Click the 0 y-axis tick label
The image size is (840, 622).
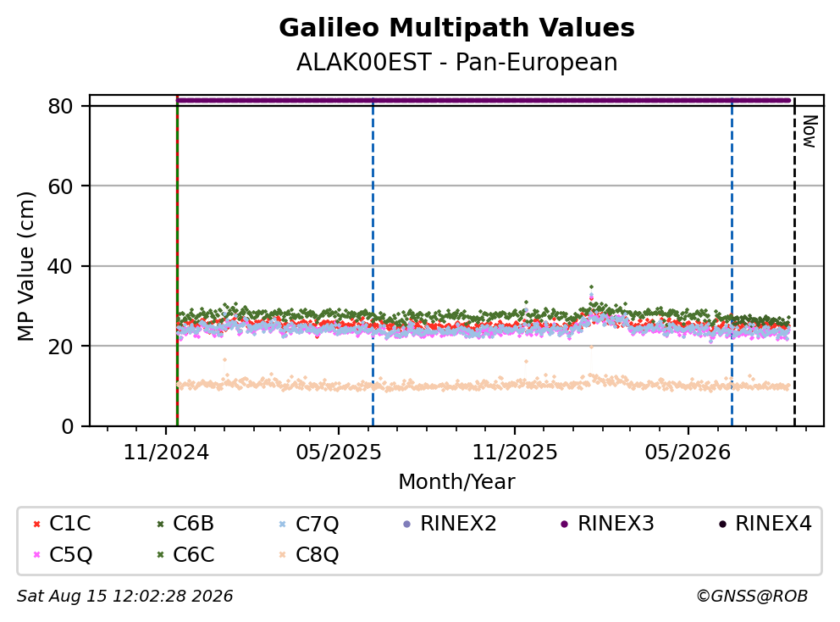(x=68, y=427)
